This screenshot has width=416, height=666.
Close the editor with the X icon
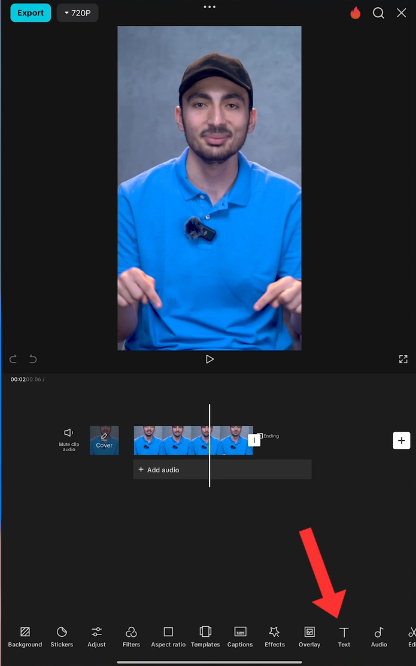(402, 13)
